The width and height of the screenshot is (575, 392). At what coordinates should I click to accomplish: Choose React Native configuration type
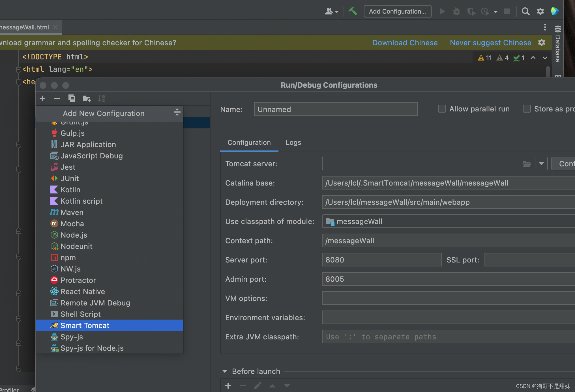pyautogui.click(x=110, y=292)
